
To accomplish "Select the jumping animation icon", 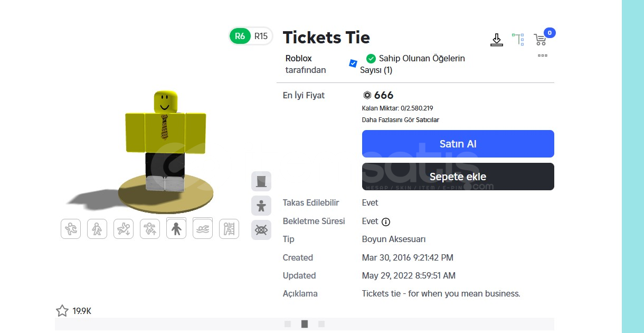I will tap(150, 229).
